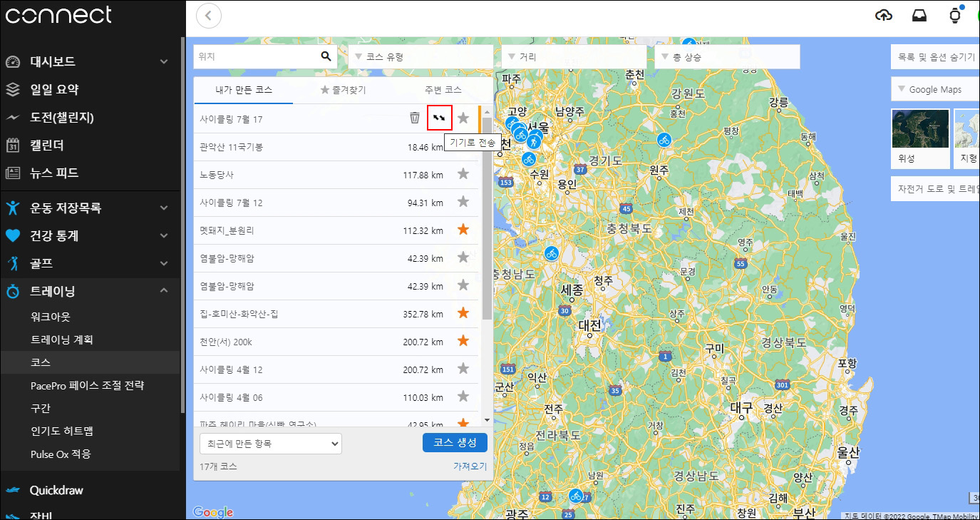
Task: Click the Connect logo
Action: [x=58, y=15]
